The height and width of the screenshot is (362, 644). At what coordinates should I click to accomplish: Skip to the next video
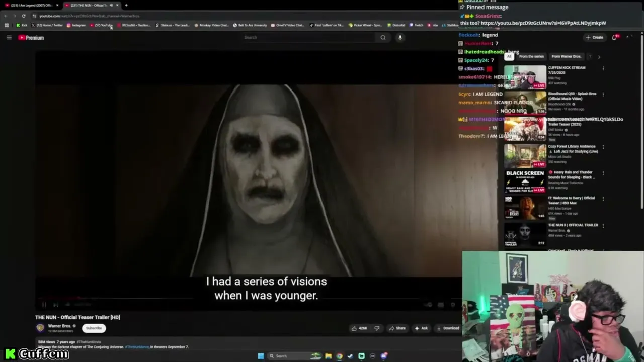pyautogui.click(x=55, y=304)
